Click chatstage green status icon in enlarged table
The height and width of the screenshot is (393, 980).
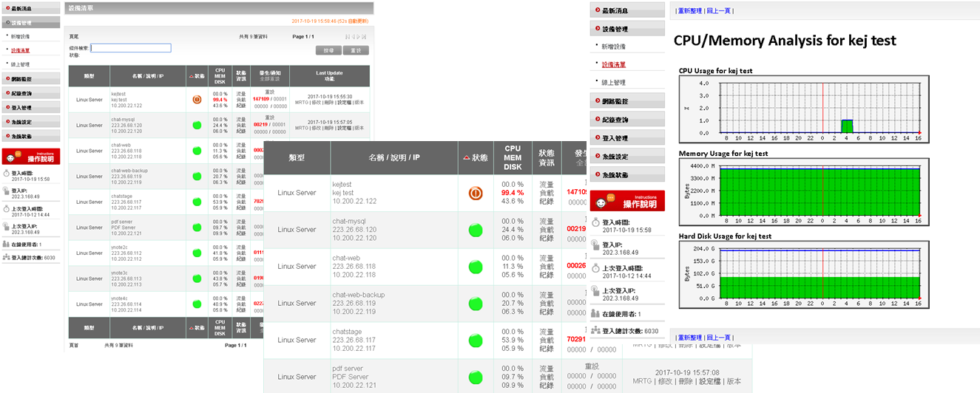(476, 340)
